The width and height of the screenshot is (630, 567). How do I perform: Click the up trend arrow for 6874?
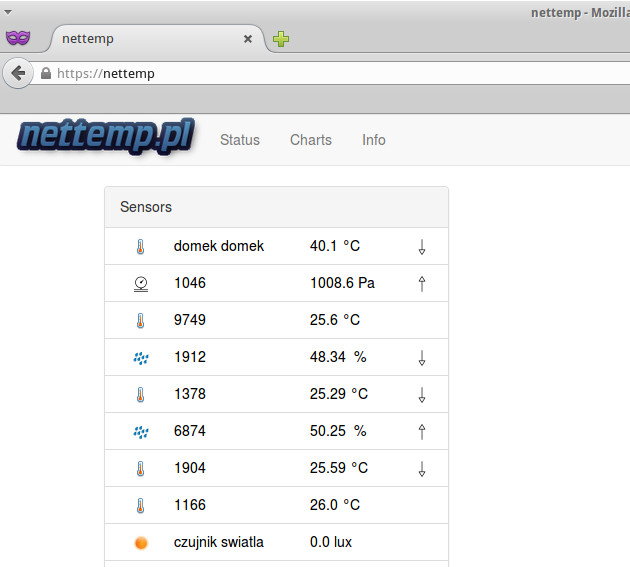coord(422,432)
